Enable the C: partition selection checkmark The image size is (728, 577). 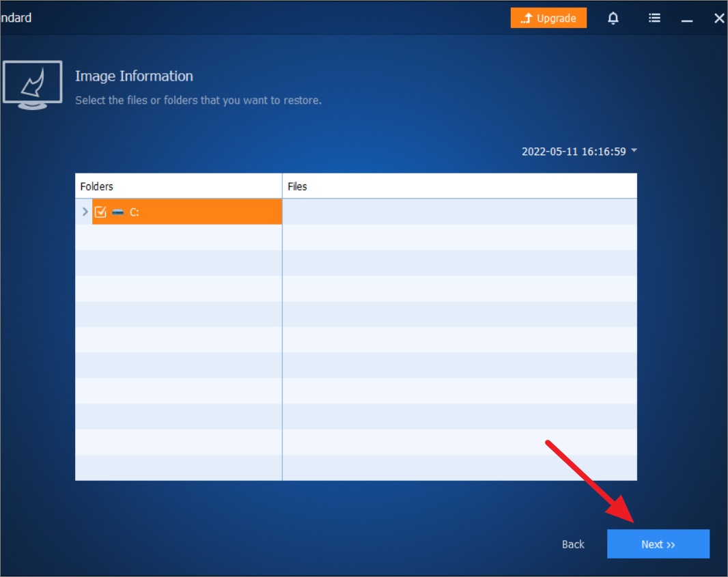point(100,212)
